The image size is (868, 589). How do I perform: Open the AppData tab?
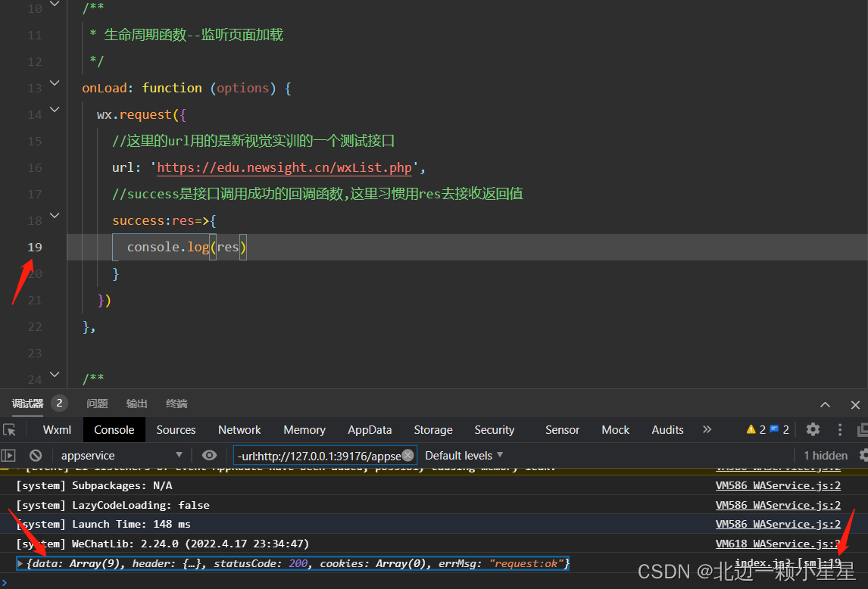[370, 430]
